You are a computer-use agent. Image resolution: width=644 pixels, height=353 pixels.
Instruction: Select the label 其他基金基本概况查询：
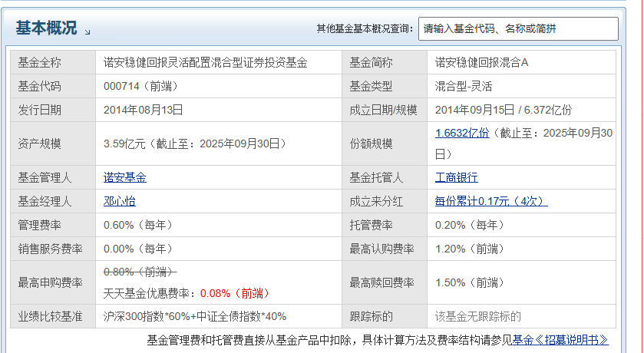pyautogui.click(x=365, y=28)
